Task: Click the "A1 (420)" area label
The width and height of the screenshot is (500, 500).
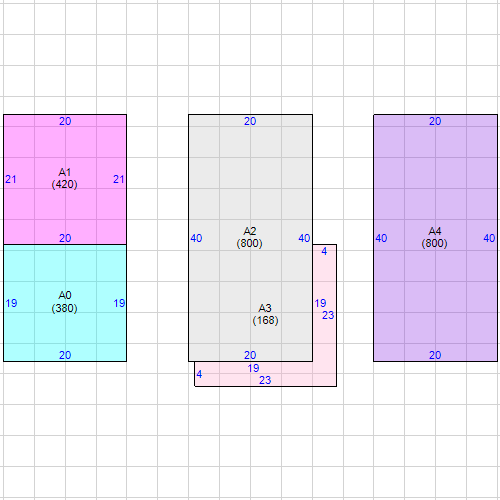Action: coord(65,178)
